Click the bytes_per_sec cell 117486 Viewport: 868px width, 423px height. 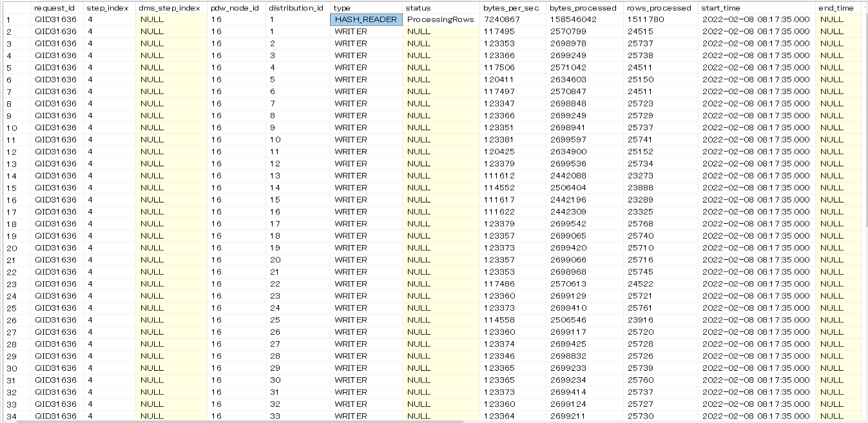pos(512,284)
